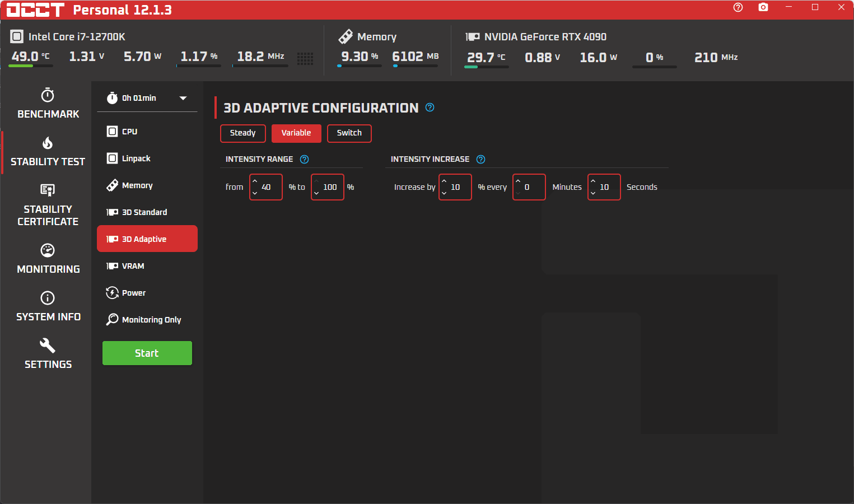
Task: Click the CPU voltage 1.31 V reading
Action: pos(87,57)
